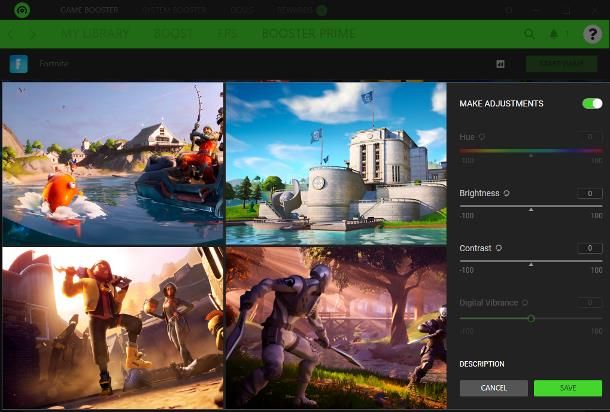
Task: Navigate back with the left arrow
Action: tap(11, 34)
